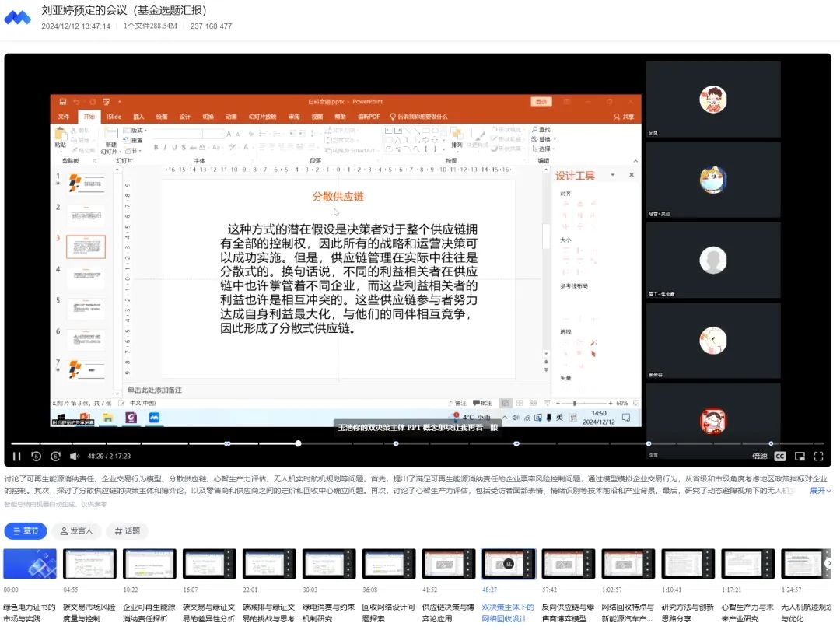Click the Tencent Meeting logo icon
This screenshot has width=840, height=630.
coord(18,17)
